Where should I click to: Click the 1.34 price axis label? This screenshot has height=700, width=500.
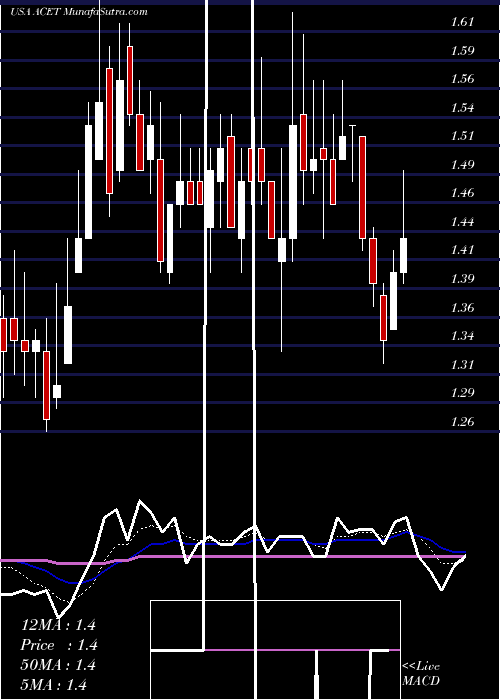[462, 336]
